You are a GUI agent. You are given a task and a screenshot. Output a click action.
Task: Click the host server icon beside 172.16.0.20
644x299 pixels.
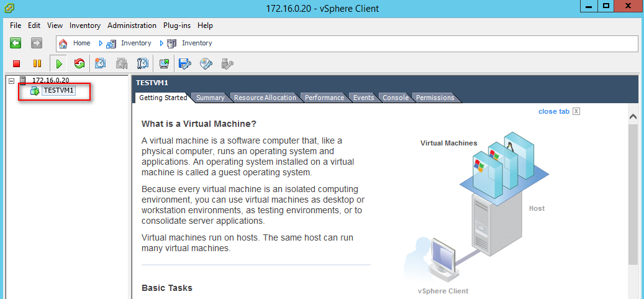coord(23,80)
